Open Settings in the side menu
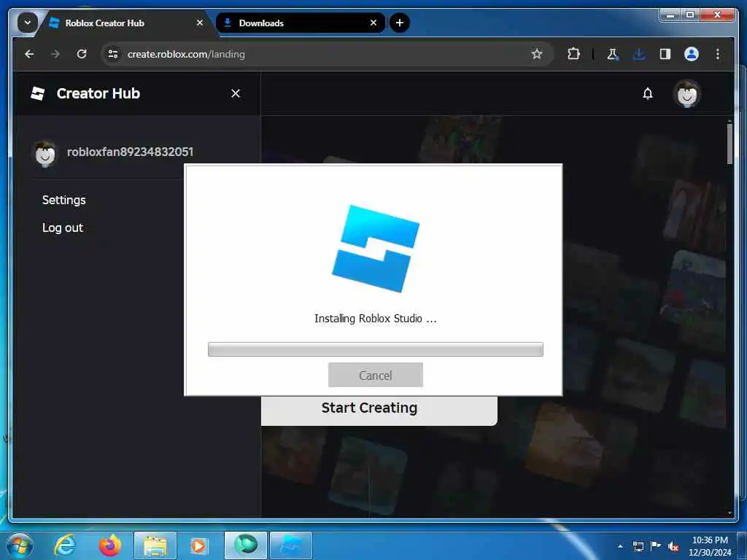The height and width of the screenshot is (560, 747). point(64,200)
